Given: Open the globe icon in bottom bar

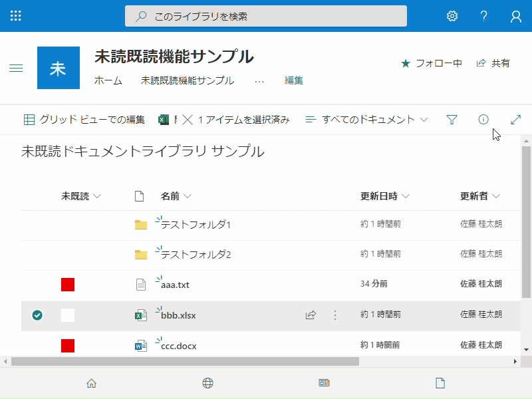Looking at the screenshot, I should [x=208, y=383].
